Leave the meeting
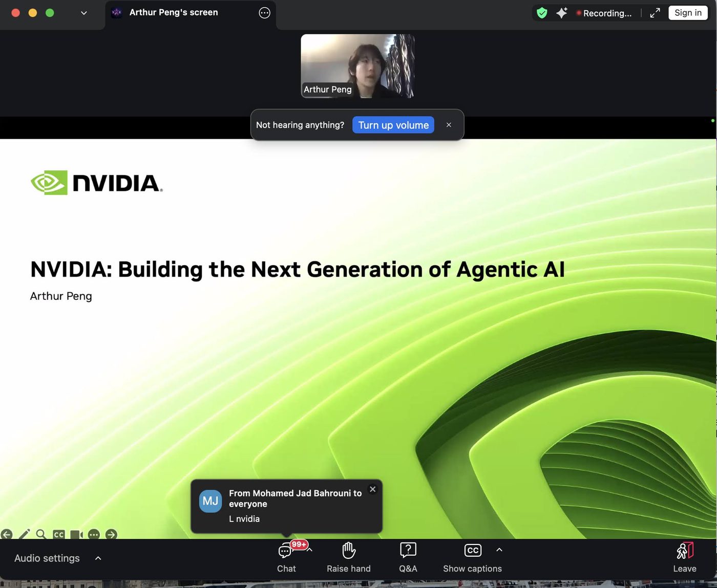The image size is (717, 588). click(685, 557)
